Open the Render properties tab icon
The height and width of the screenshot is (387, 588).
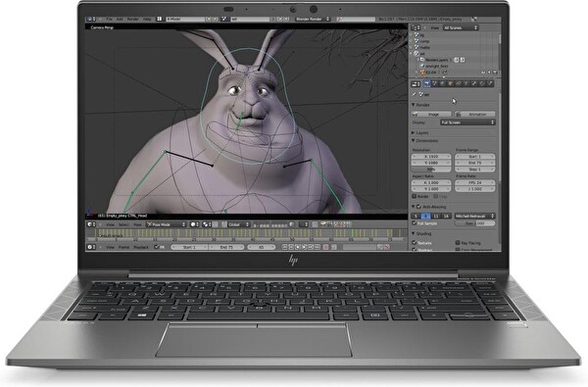(x=426, y=83)
